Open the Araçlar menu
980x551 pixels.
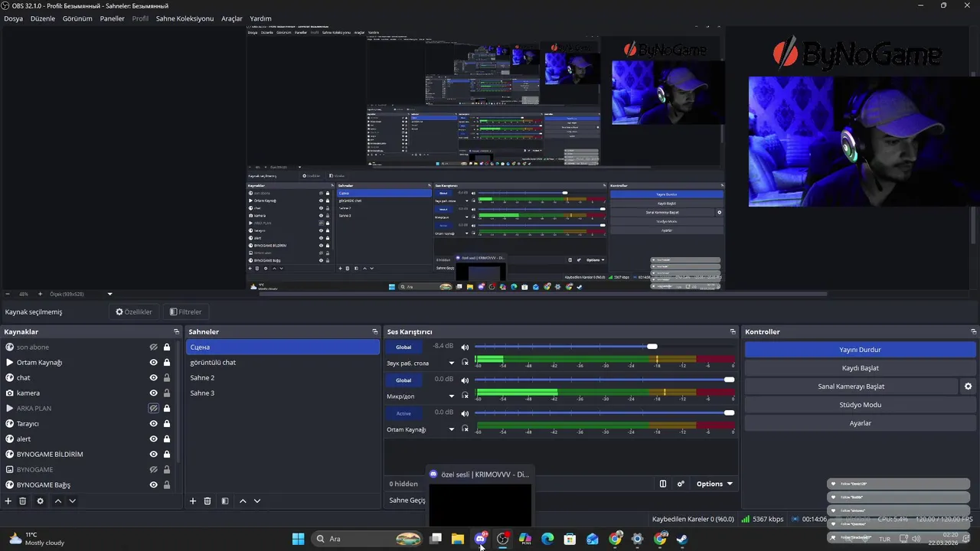click(232, 18)
